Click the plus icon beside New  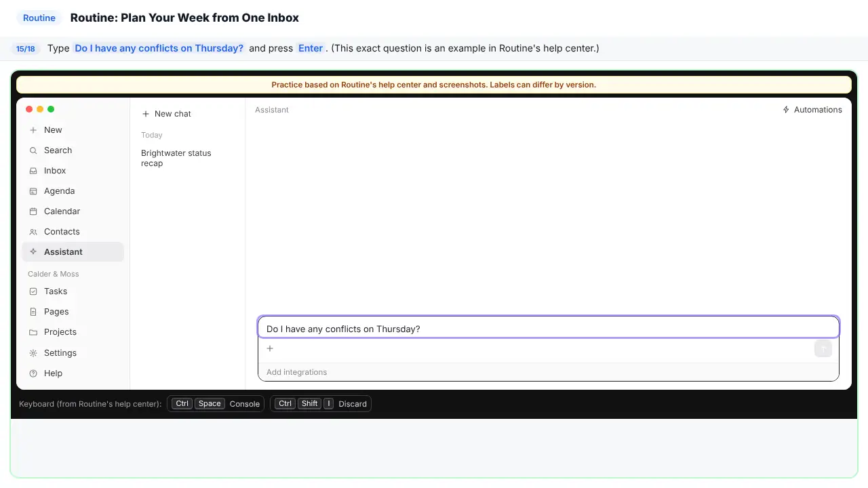tap(33, 130)
